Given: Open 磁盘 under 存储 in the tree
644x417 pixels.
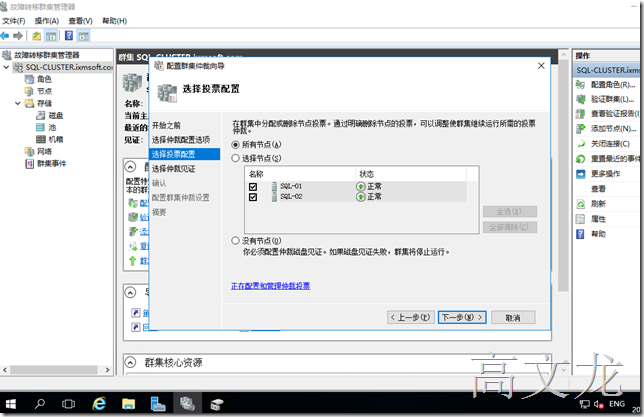Looking at the screenshot, I should pos(56,115).
